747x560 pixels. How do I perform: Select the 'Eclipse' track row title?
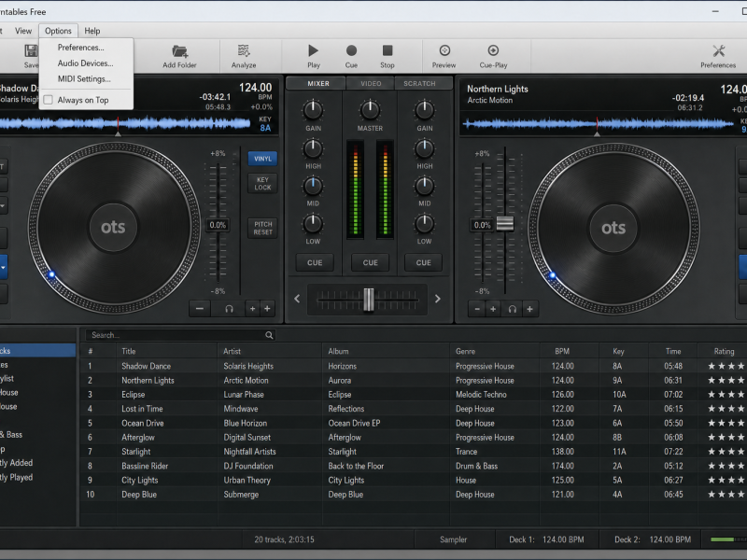(x=133, y=395)
